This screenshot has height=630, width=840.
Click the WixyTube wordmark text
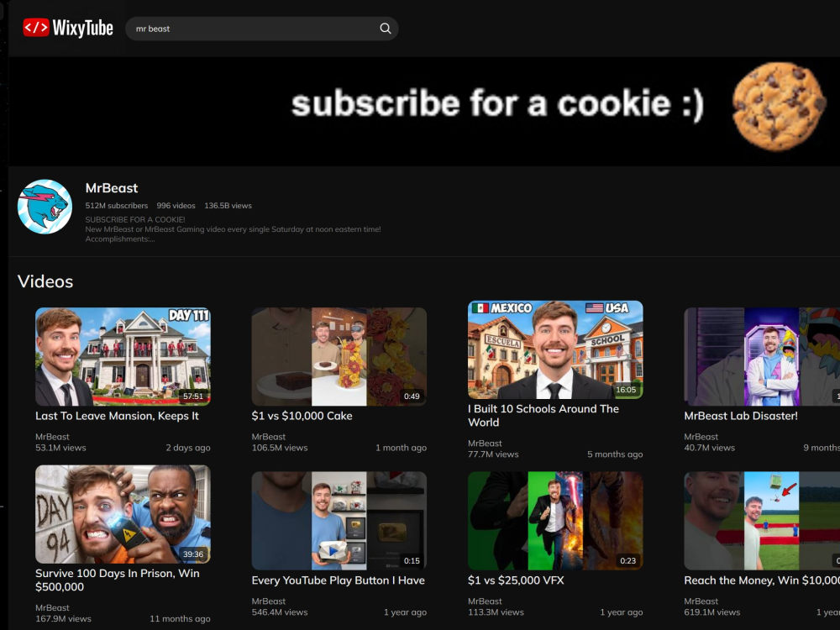(x=82, y=28)
